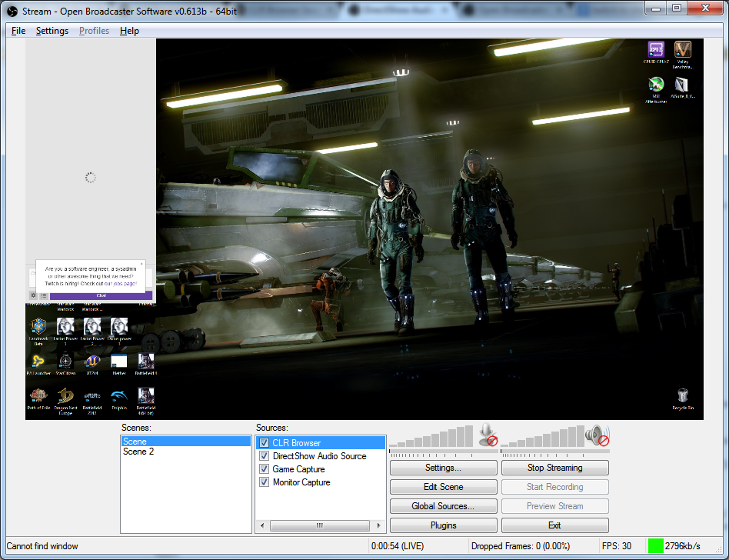Click the Exit button
Viewport: 729px width, 560px height.
(x=554, y=525)
